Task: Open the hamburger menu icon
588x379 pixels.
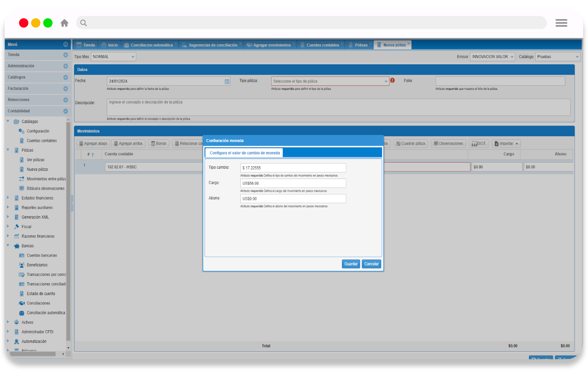Action: tap(561, 23)
